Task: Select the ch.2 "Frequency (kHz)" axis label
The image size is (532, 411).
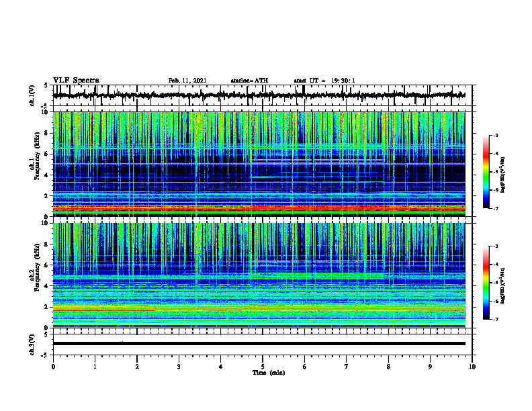Action: (x=37, y=268)
